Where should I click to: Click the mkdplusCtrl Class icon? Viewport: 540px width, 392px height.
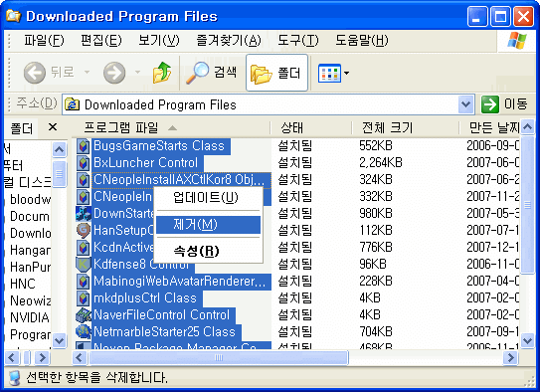(83, 297)
